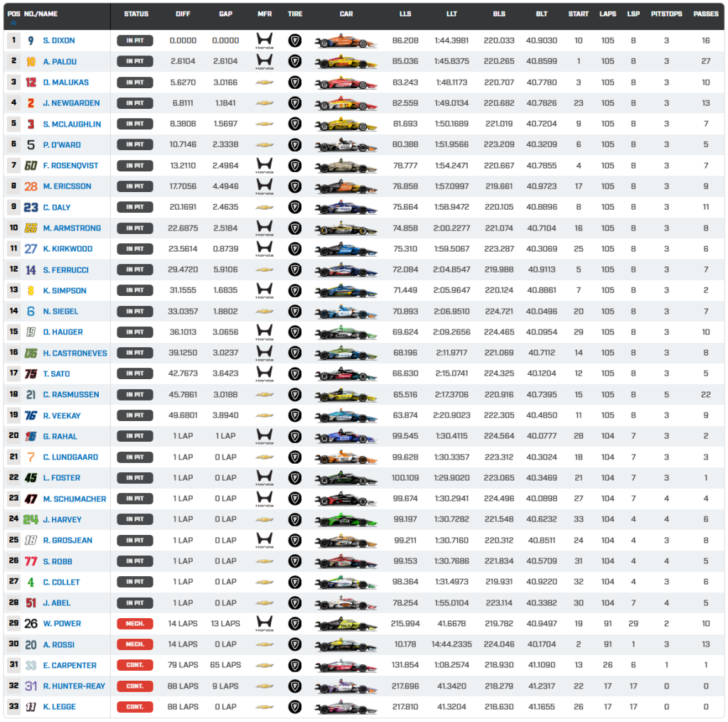The height and width of the screenshot is (722, 728).
Task: Open W. Power's yellow car thumbnail
Action: tap(346, 624)
